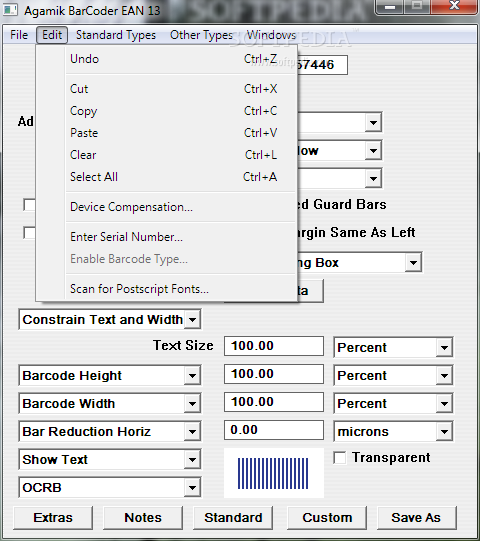Expand the dropdown ending in 'ng Box'
The image size is (480, 541).
pos(413,263)
